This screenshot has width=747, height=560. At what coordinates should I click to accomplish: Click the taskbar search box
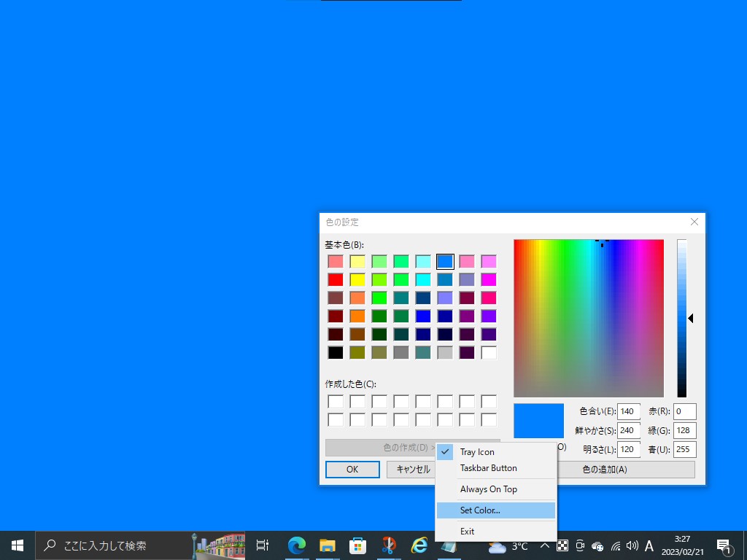140,545
